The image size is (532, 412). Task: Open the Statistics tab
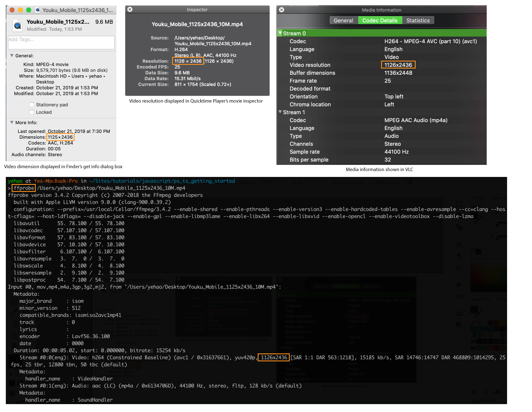click(x=418, y=20)
